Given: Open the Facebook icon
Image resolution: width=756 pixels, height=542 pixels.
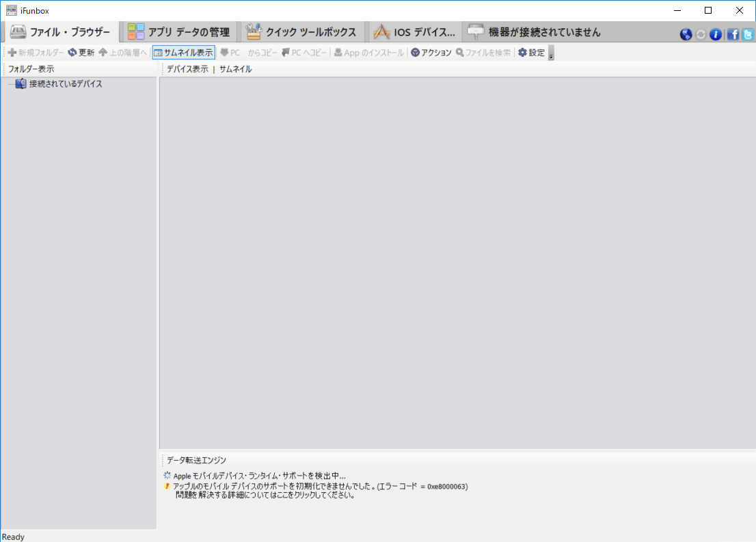Looking at the screenshot, I should click(x=733, y=34).
